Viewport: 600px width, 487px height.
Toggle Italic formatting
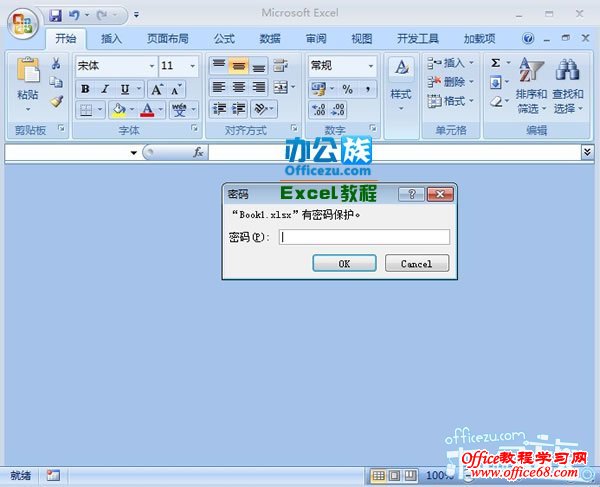105,90
